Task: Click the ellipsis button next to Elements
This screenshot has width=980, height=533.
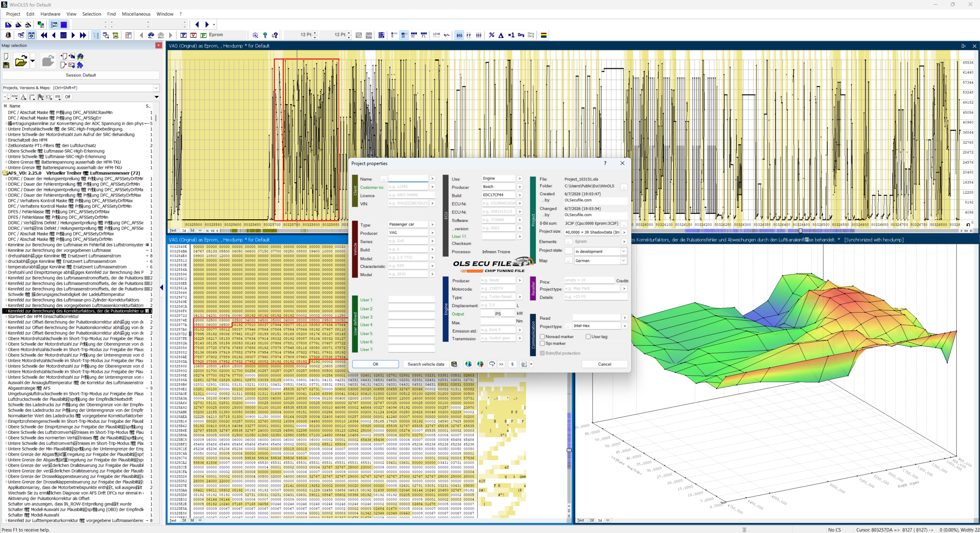Action: coord(568,242)
